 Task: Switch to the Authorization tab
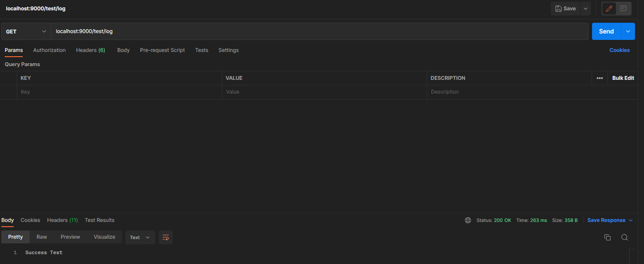click(49, 50)
